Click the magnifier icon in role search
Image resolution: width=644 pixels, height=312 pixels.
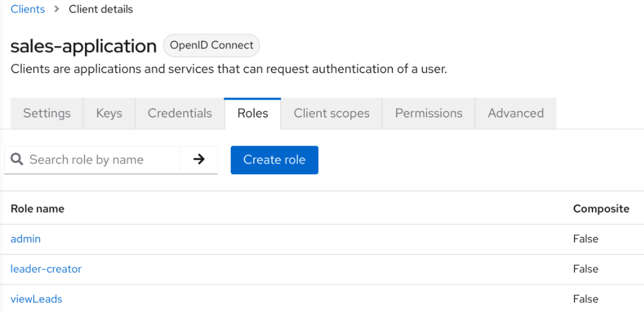[x=17, y=160]
